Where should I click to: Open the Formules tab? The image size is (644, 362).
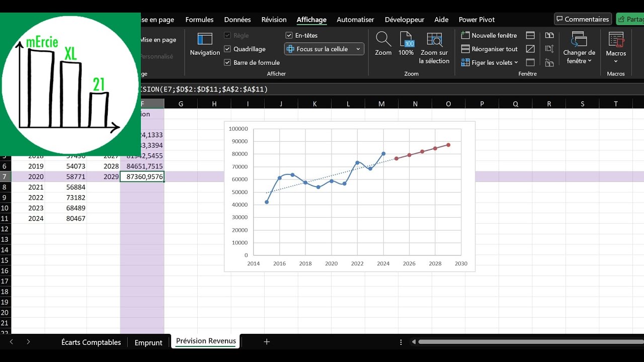point(199,20)
